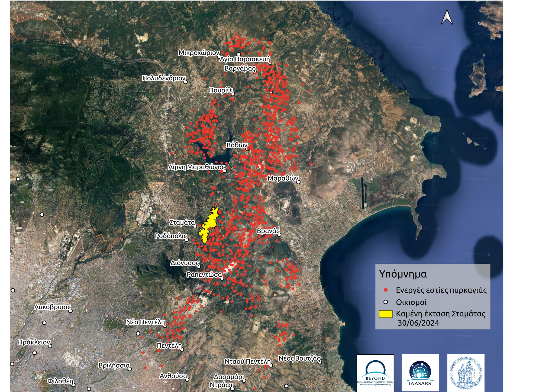Screen dimensions: 555x392
Task: Click the BEYOND logo
Action: point(375,373)
